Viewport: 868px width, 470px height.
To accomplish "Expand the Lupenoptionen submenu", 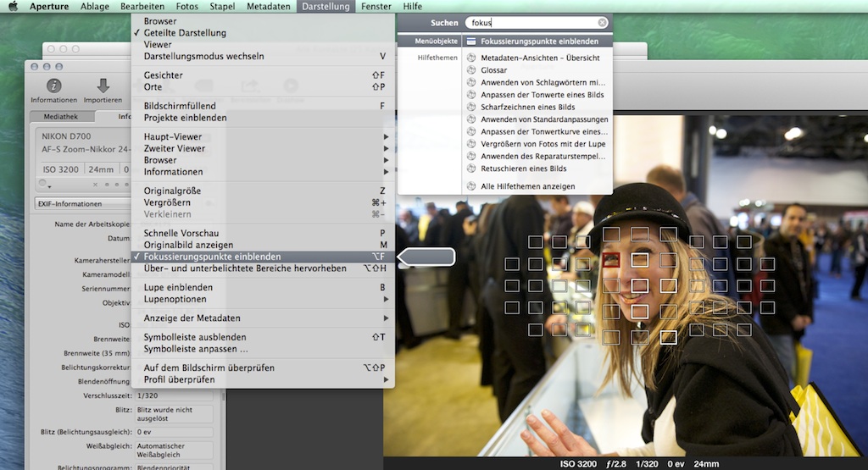I will tap(263, 299).
